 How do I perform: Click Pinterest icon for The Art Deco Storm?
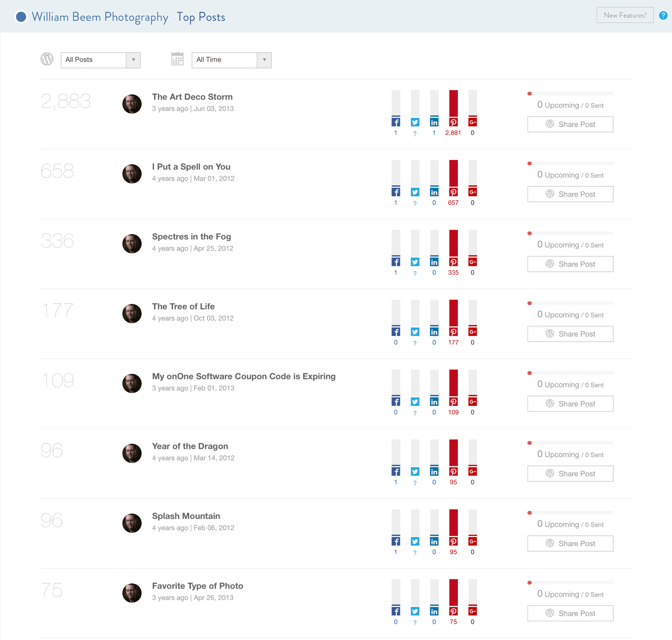(453, 122)
